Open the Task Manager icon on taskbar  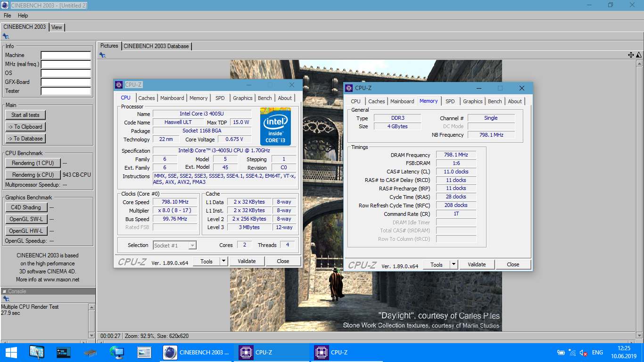coord(36,352)
